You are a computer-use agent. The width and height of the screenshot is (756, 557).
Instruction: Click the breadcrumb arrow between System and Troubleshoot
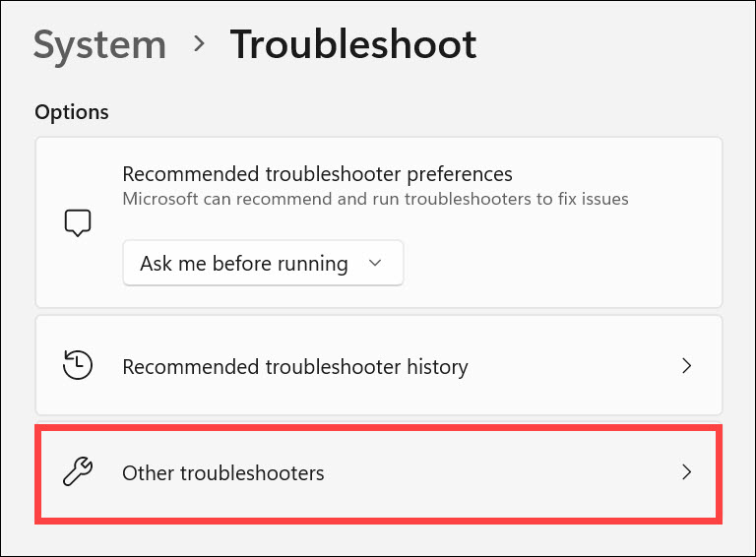(x=199, y=44)
